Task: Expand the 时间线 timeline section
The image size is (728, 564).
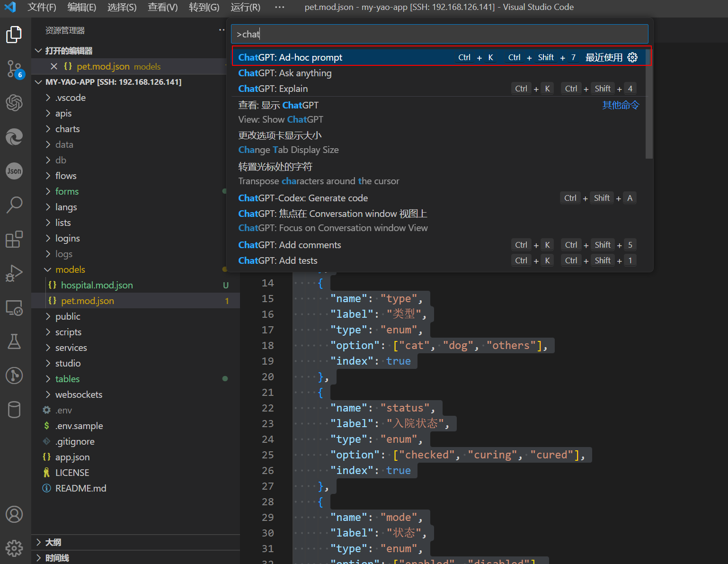Action: point(57,558)
